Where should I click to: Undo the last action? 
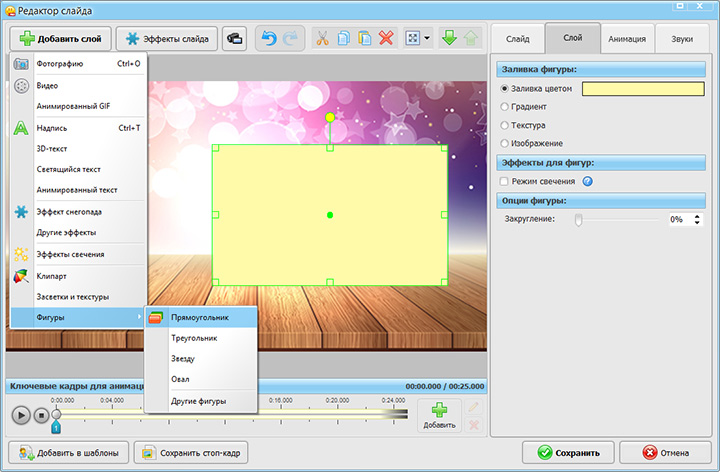[269, 39]
